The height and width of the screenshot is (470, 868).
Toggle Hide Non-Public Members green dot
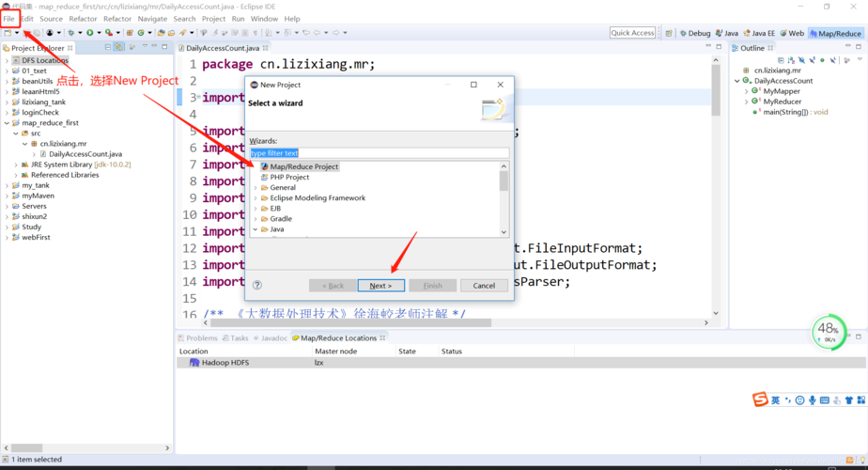click(822, 60)
